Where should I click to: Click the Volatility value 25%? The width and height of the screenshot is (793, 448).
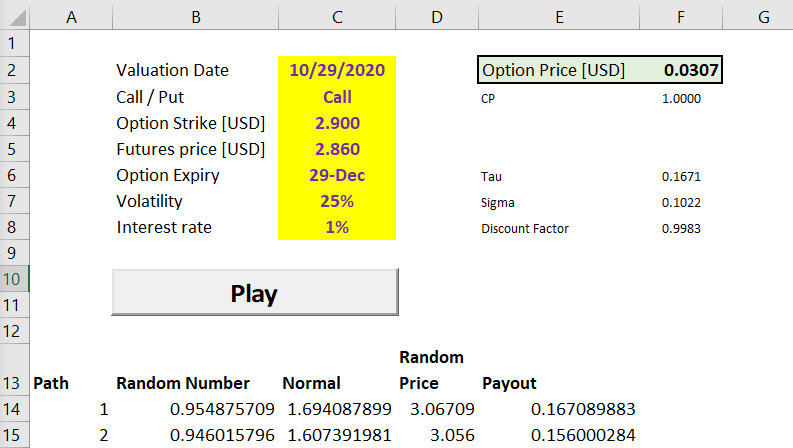[337, 201]
